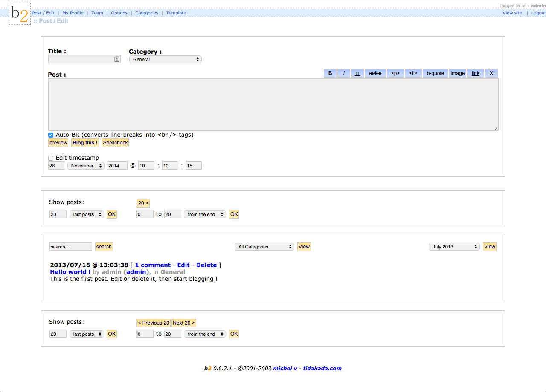
Task: Click the underline u quicktag
Action: click(x=357, y=73)
